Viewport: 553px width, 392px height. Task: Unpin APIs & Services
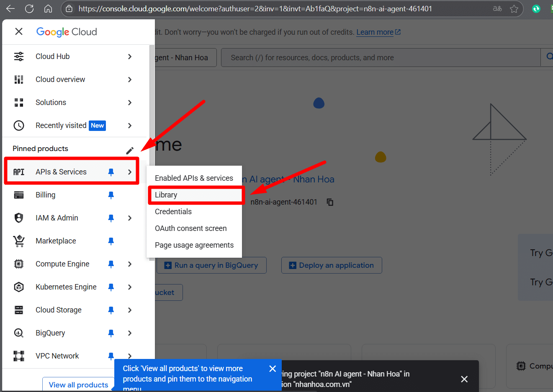(x=111, y=172)
